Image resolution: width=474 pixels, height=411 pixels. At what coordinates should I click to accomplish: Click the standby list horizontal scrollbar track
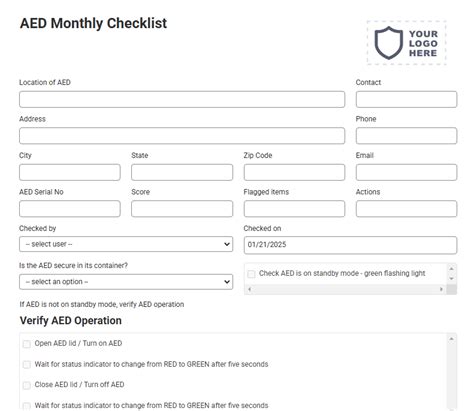pyautogui.click(x=345, y=289)
